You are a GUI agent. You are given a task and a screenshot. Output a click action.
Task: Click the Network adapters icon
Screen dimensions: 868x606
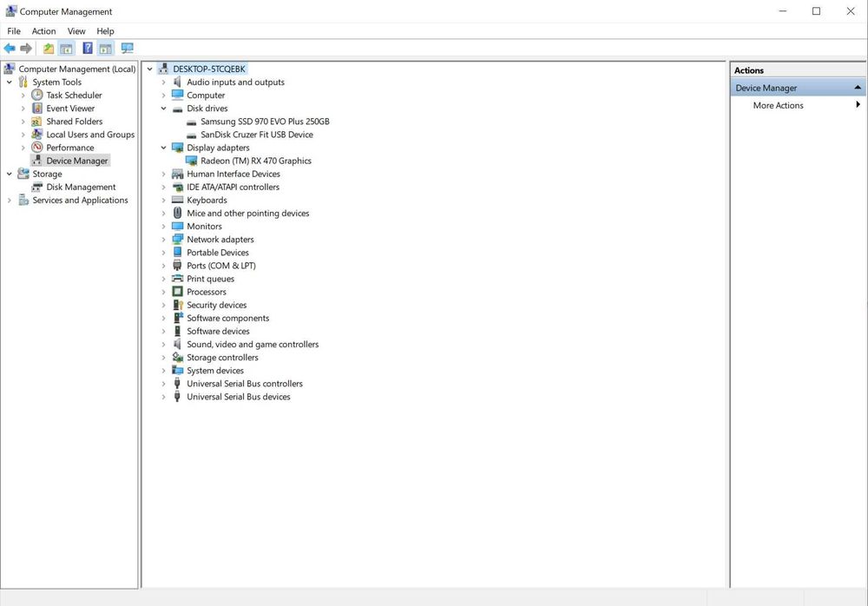pos(177,240)
